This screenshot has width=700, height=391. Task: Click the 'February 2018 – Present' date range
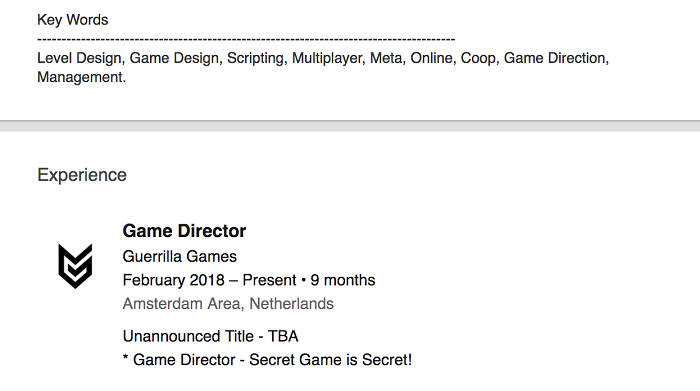click(209, 280)
